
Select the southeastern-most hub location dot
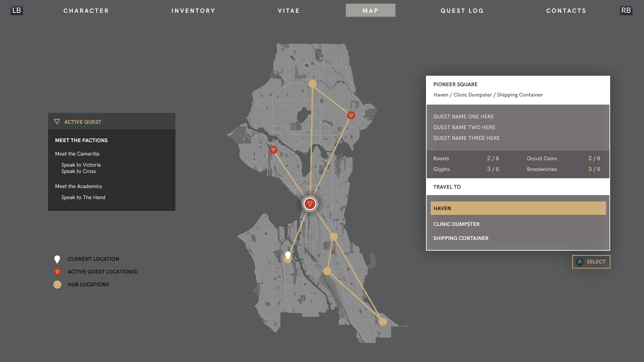pos(383,322)
